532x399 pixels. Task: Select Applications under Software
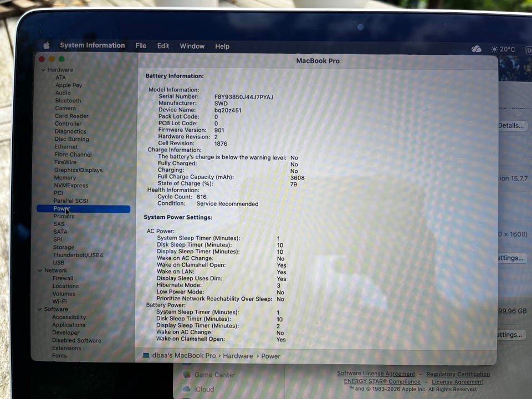click(x=69, y=325)
